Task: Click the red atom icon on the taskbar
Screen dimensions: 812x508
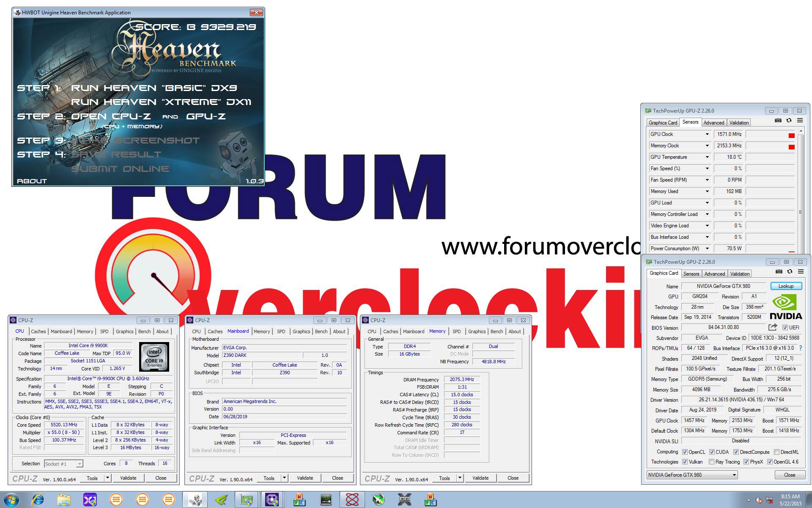Action: [352, 500]
